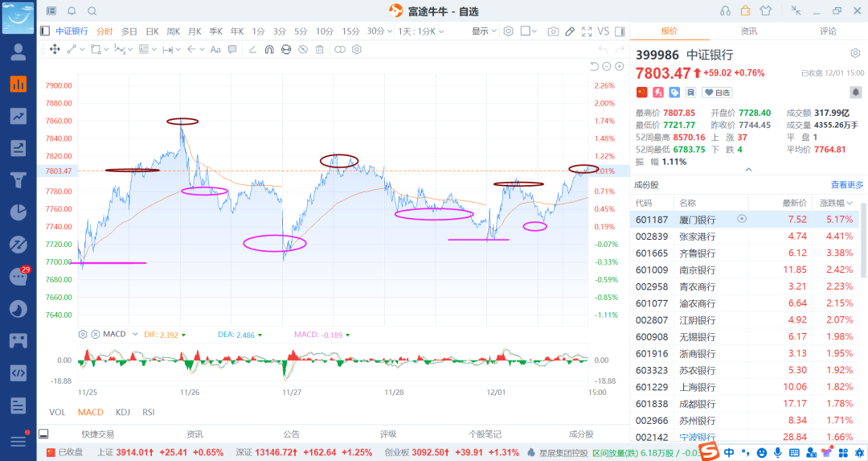The image size is (868, 461).
Task: Select the magnet snap drawing tool
Action: tap(269, 49)
